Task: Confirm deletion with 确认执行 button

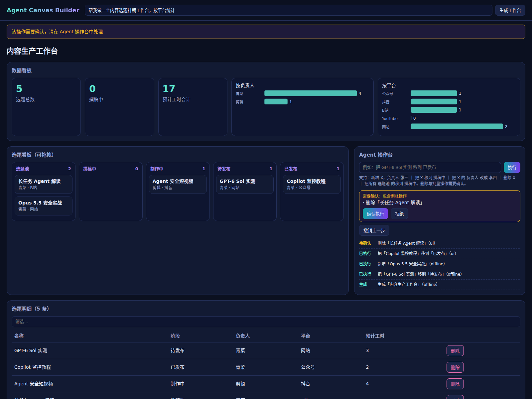Action: click(375, 214)
